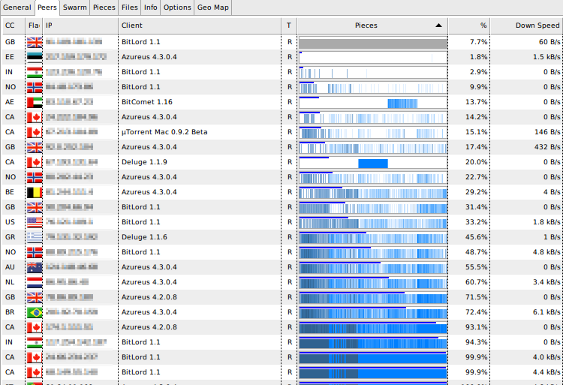563x385 pixels.
Task: Open the Pieces tab
Action: [104, 7]
